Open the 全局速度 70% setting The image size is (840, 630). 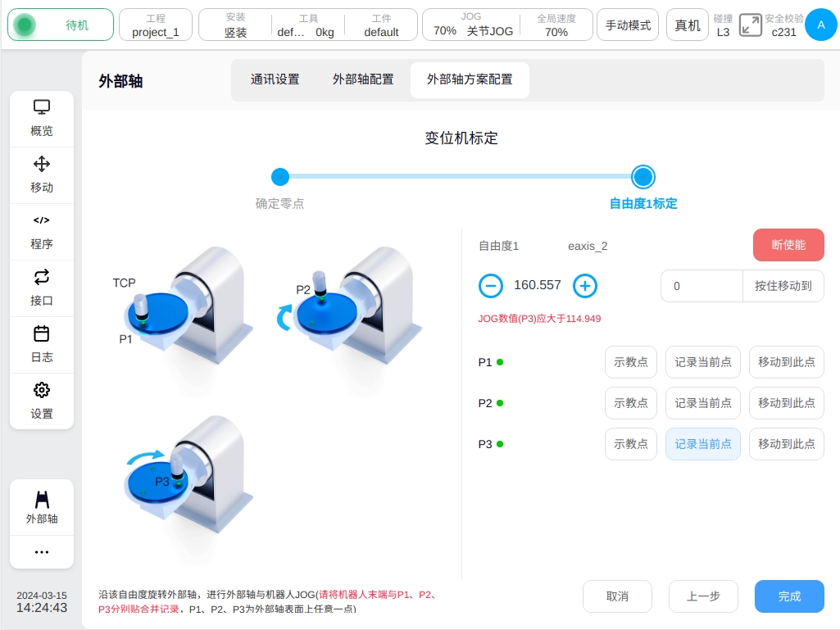pyautogui.click(x=556, y=25)
